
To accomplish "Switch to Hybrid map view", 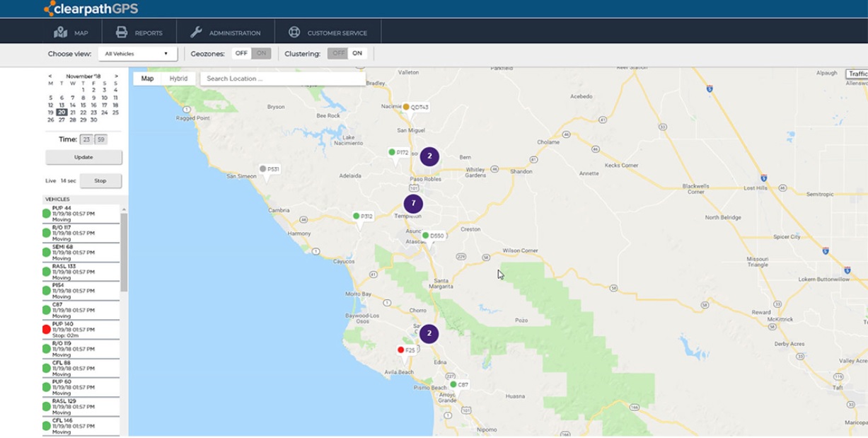I will pos(178,79).
